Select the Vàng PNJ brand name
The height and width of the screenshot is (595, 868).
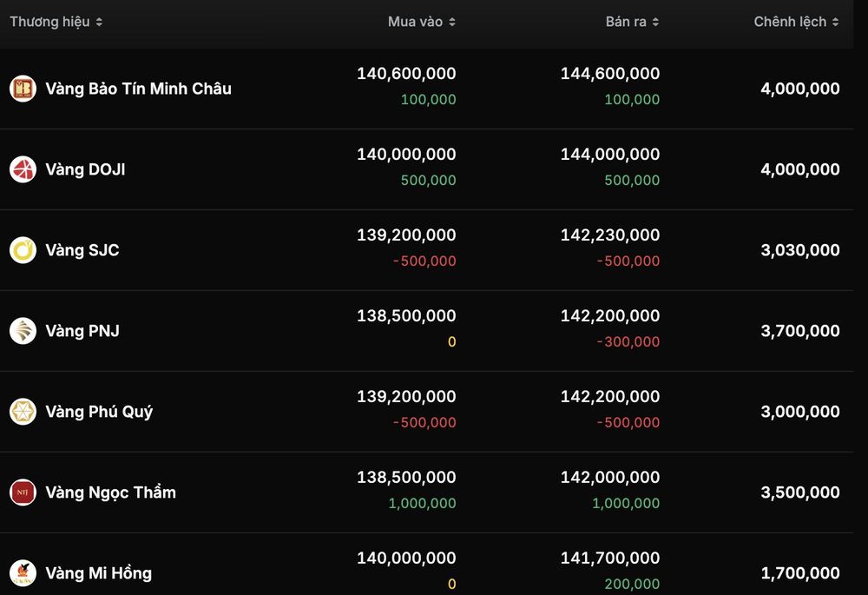pyautogui.click(x=82, y=331)
